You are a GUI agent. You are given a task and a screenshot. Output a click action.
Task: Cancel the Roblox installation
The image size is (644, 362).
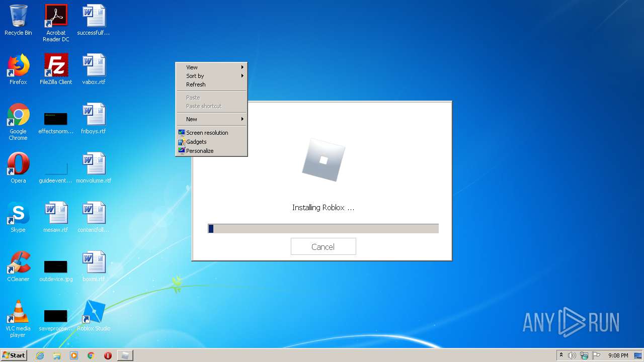[x=323, y=247]
